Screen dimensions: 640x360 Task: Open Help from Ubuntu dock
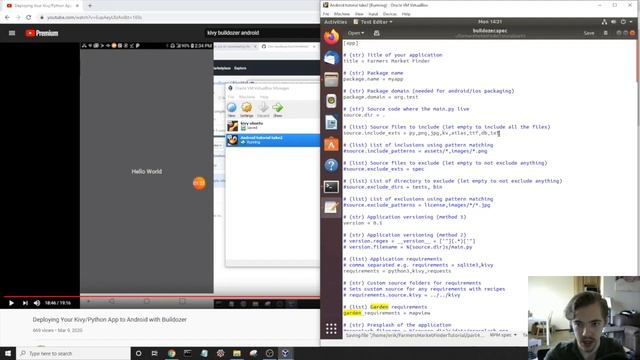(x=331, y=165)
